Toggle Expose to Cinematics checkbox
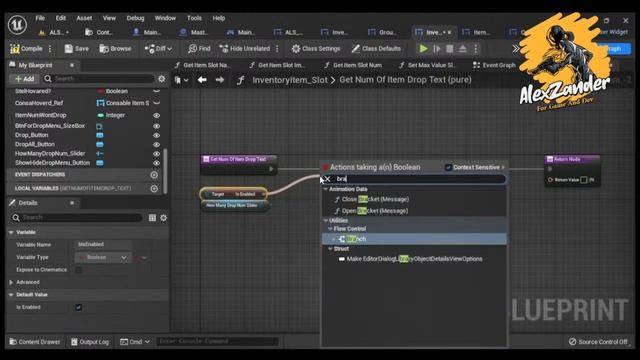Viewport: 640px width, 360px height. 78,270
